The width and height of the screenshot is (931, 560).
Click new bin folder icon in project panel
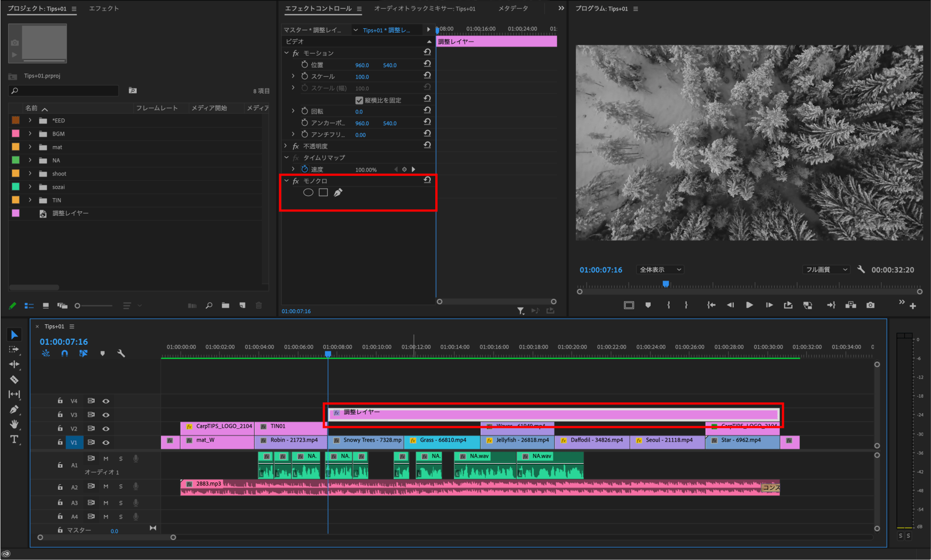pyautogui.click(x=225, y=305)
